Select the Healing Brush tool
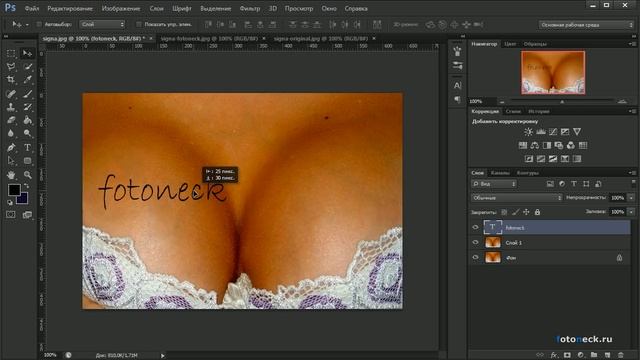Screen dimensions: 640x360 (11, 94)
